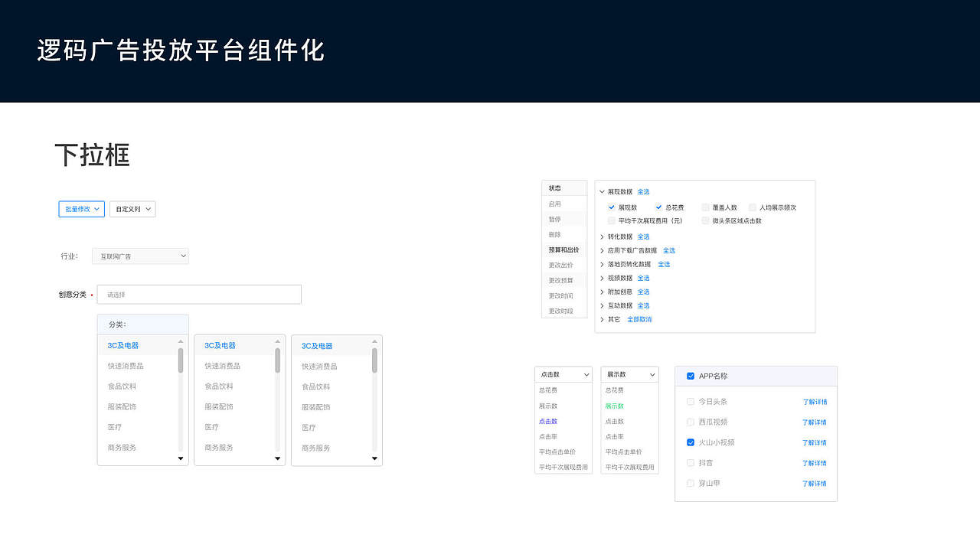Viewport: 980px width, 551px height.
Task: Click the down-arrow icon on the 展示数 selector
Action: tap(652, 374)
